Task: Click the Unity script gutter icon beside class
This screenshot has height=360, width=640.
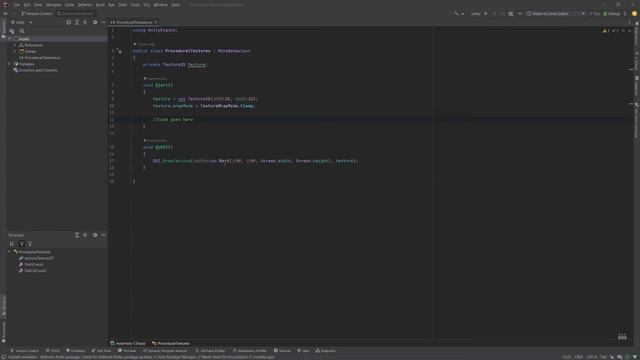Action: point(119,51)
